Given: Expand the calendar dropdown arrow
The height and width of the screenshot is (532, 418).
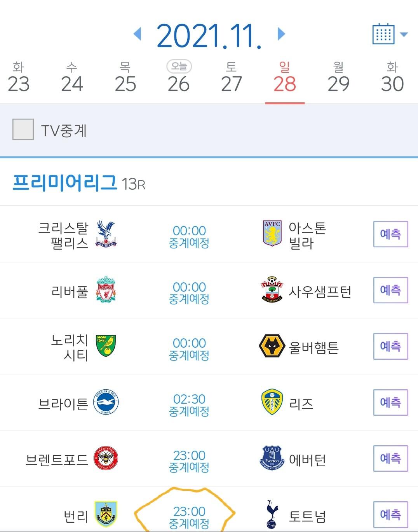Looking at the screenshot, I should [404, 35].
